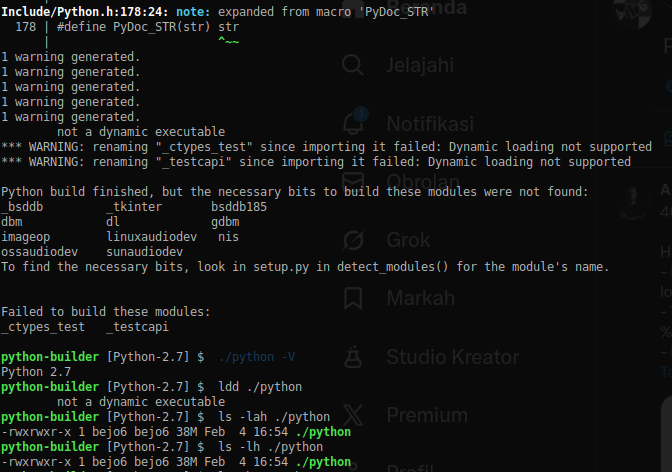
Task: Click the Jelajahi search icon in background sidebar
Action: 353,65
